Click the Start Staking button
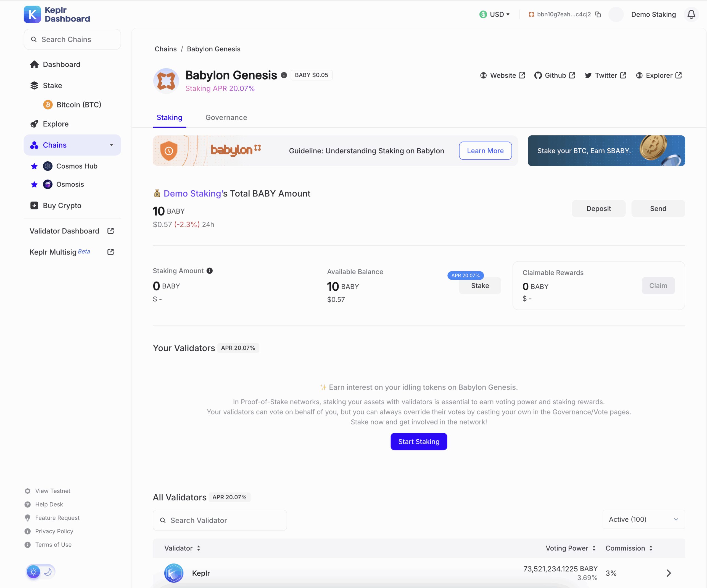The width and height of the screenshot is (707, 588). 419,442
